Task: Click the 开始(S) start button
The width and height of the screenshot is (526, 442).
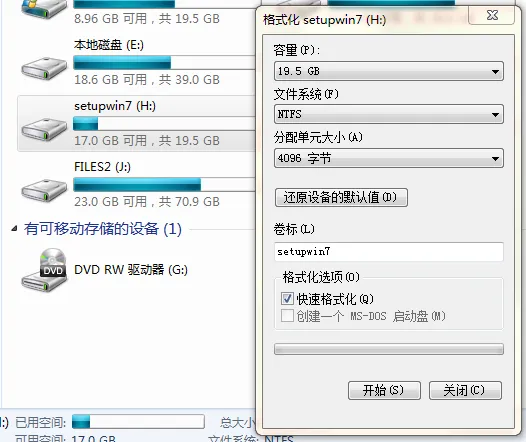Action: [x=384, y=390]
